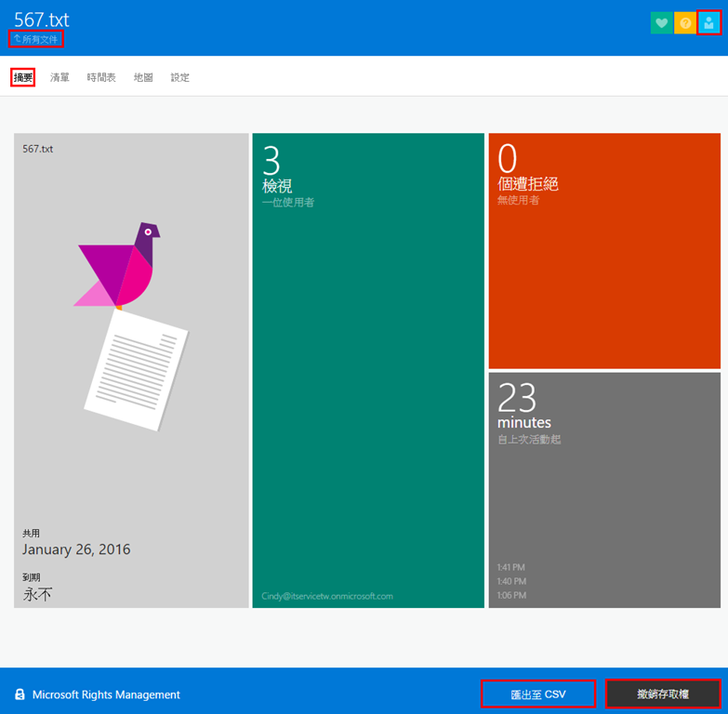Click the 匯出至 CSV button
728x714 pixels.
click(x=538, y=694)
